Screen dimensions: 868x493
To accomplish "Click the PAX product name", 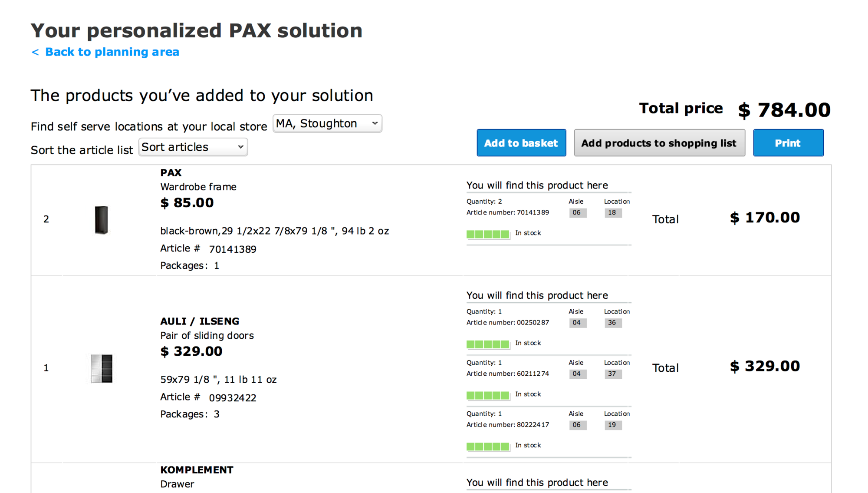I will pos(171,173).
